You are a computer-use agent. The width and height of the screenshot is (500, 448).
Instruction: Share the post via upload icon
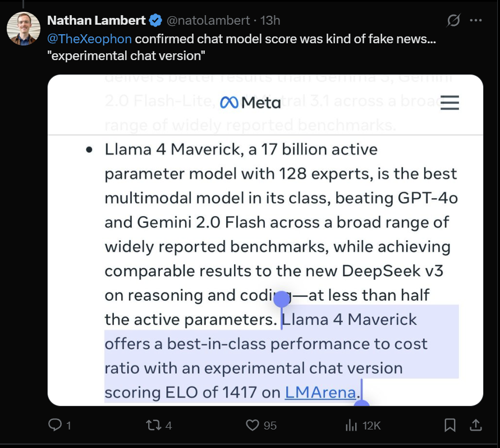[x=476, y=425]
